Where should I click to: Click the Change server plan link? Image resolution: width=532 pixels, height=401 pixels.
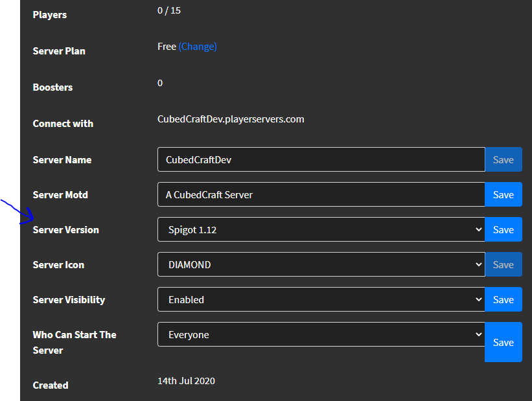pos(198,47)
